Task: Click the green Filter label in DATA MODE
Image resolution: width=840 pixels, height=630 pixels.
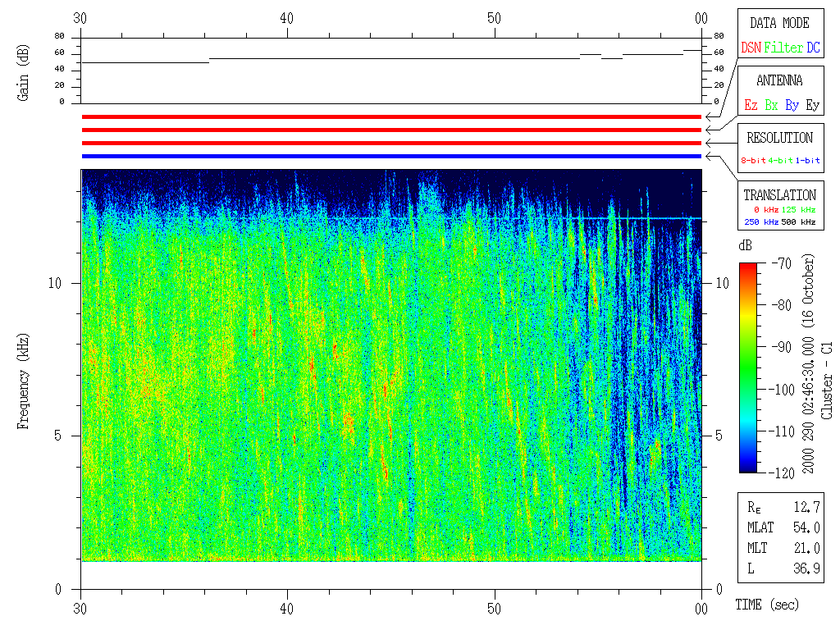Action: [x=783, y=48]
